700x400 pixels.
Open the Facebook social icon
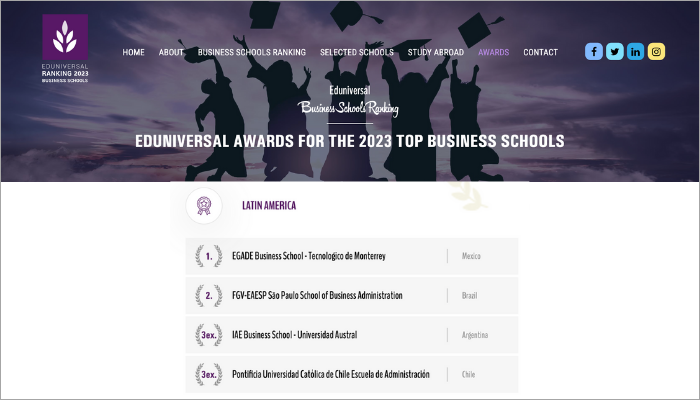[594, 52]
